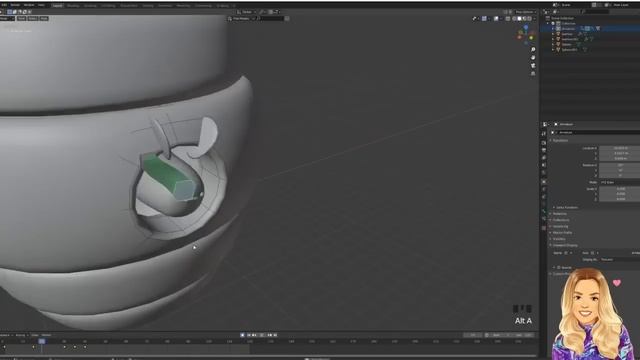
Task: Click the Scale X value field
Action: [x=620, y=189]
